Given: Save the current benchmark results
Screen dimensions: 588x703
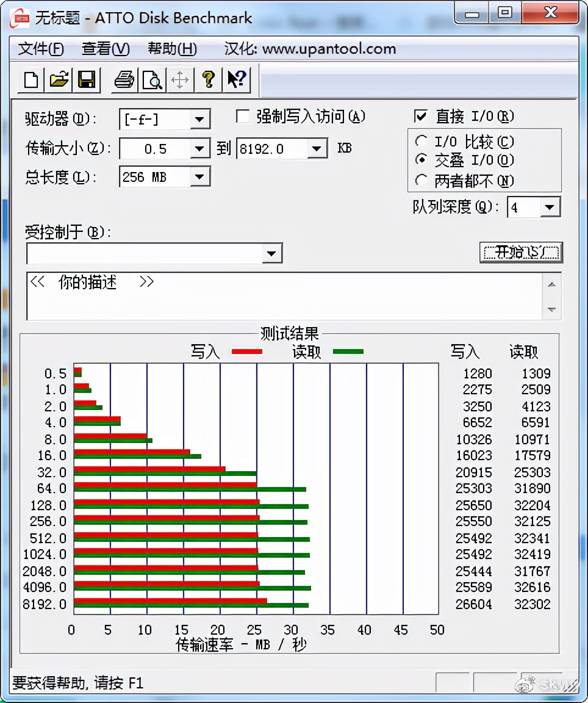Looking at the screenshot, I should [87, 80].
